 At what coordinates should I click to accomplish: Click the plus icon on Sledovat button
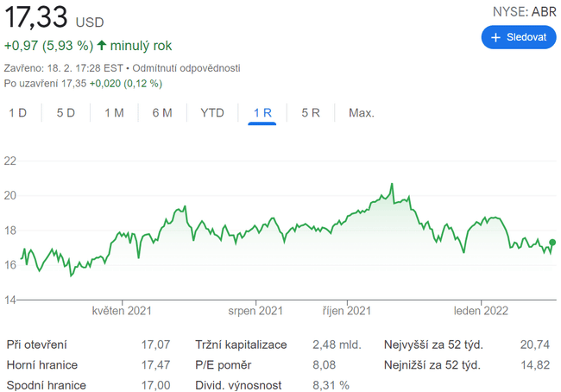coord(495,38)
